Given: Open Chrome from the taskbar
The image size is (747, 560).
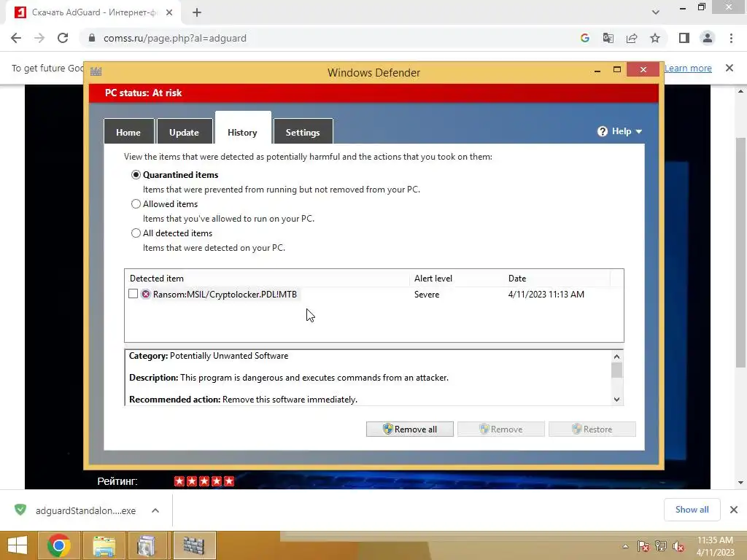Looking at the screenshot, I should pyautogui.click(x=59, y=545).
